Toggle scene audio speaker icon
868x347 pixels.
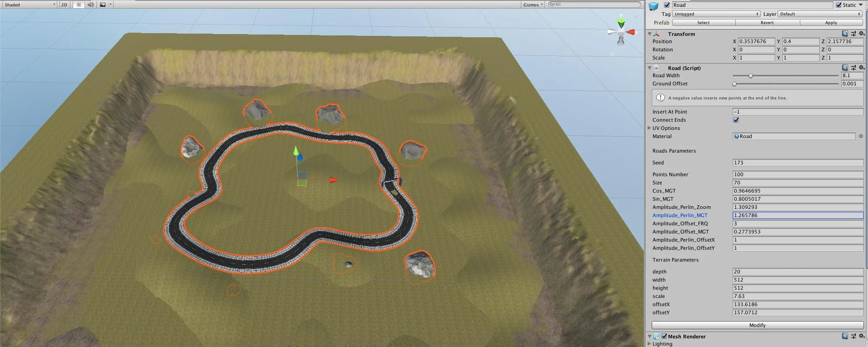pos(90,5)
